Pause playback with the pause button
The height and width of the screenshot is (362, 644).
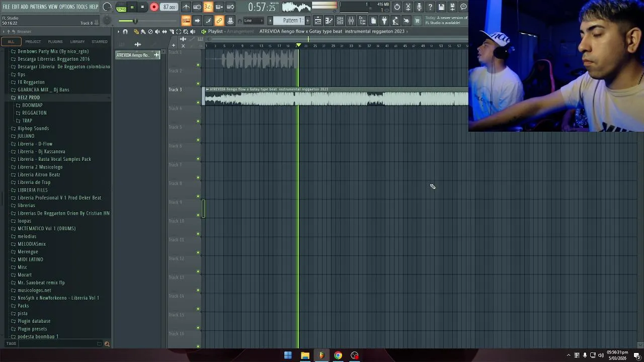pyautogui.click(x=132, y=7)
